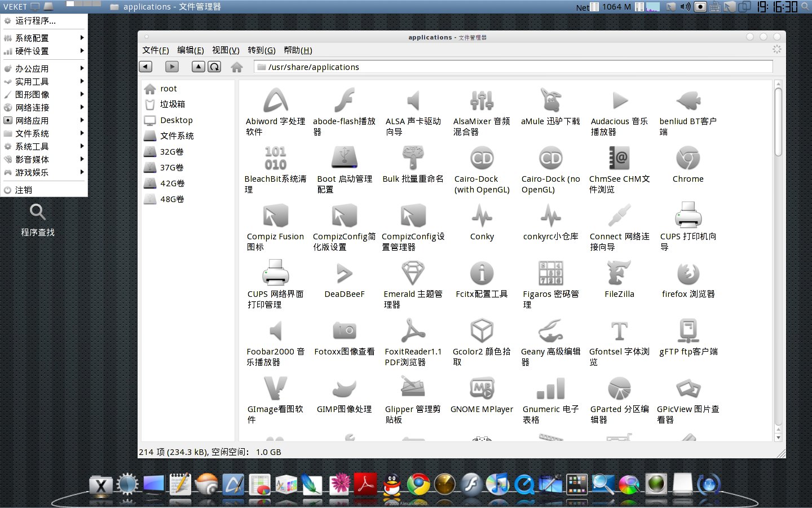Select BleachBit system cleaner icon

[x=275, y=159]
